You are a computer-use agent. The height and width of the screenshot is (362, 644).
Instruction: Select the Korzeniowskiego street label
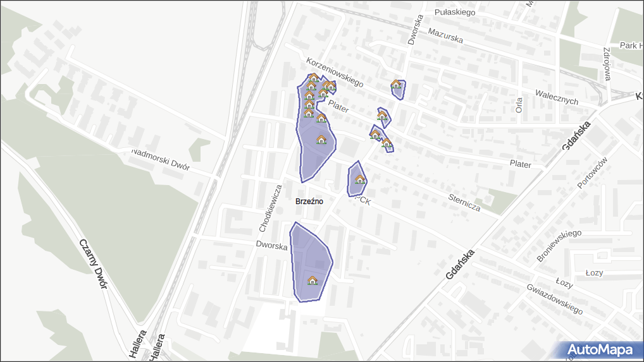click(x=335, y=72)
